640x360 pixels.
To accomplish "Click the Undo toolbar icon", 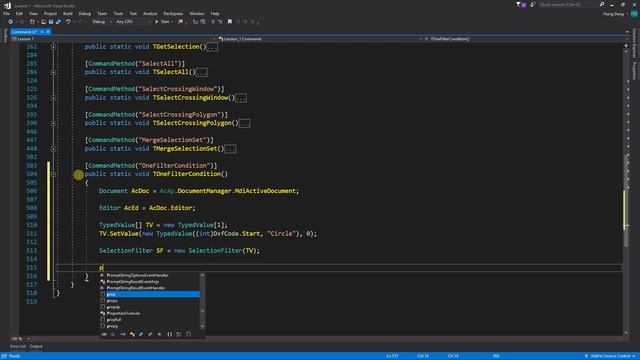I will [x=68, y=22].
